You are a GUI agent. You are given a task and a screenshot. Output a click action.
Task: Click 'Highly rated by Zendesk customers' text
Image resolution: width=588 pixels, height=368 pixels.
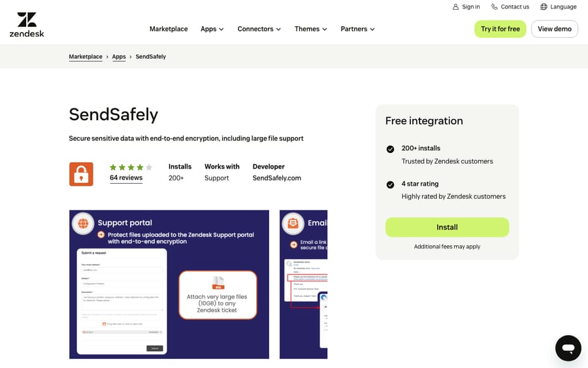point(453,197)
